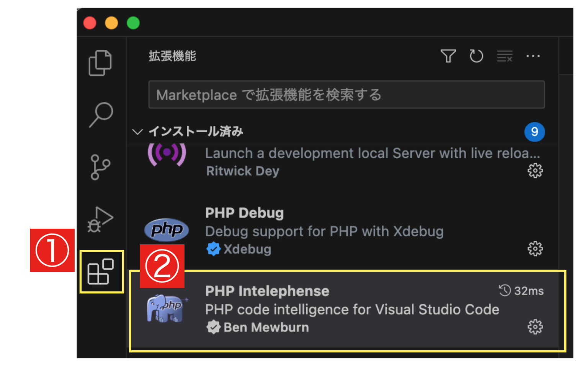Open PHP Debug extension gear menu
Image resolution: width=588 pixels, height=366 pixels.
point(535,249)
